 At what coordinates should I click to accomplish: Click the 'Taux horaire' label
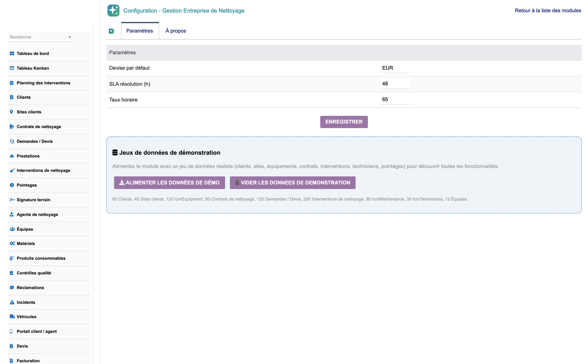pos(123,100)
